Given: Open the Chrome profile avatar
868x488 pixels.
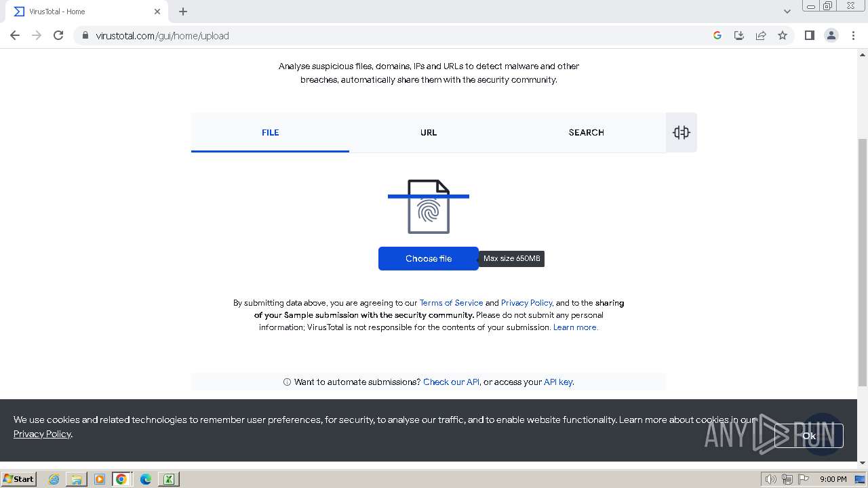Looking at the screenshot, I should tap(831, 35).
